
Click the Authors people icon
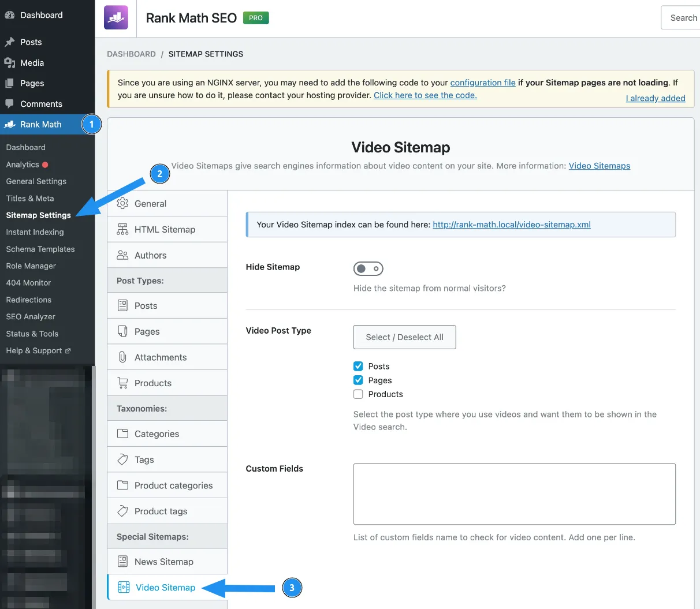[122, 255]
